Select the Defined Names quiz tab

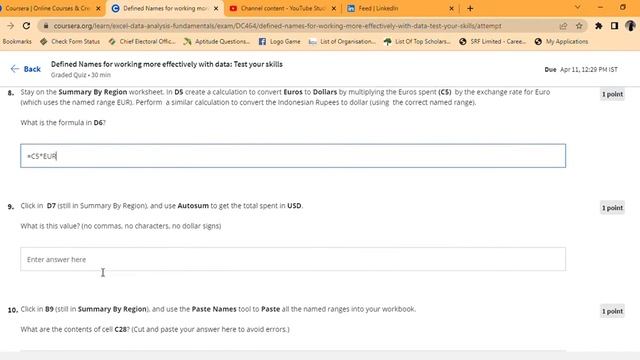(166, 8)
